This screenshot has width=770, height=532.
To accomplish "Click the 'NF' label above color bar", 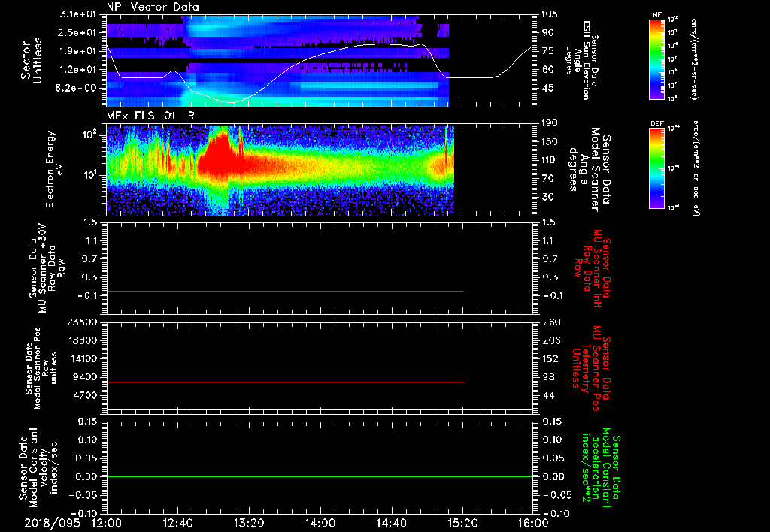I will coord(657,15).
